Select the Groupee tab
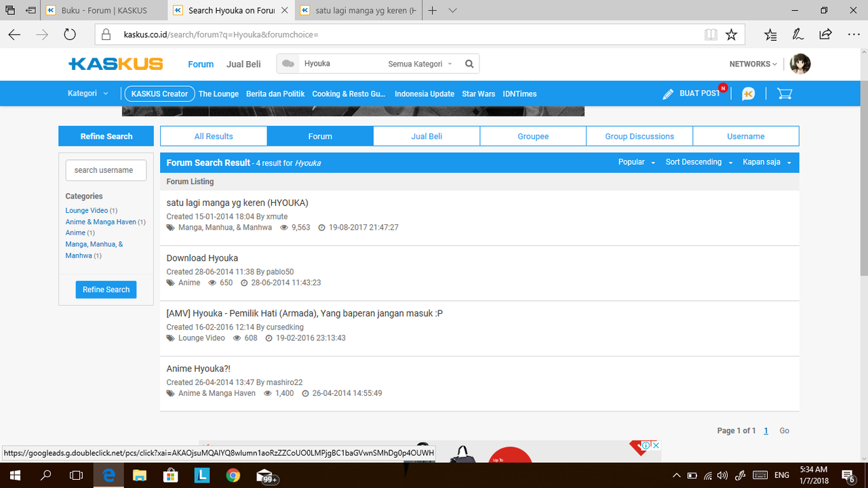The width and height of the screenshot is (868, 488). click(533, 136)
